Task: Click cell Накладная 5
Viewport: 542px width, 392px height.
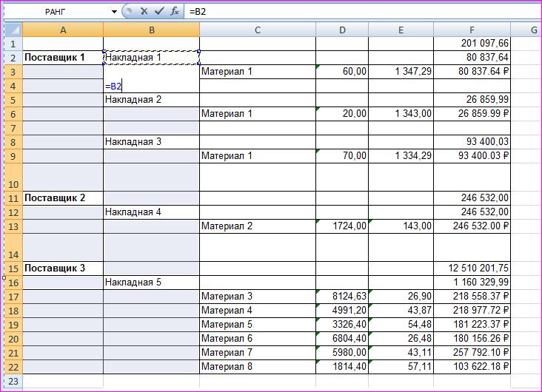Action: tap(151, 283)
